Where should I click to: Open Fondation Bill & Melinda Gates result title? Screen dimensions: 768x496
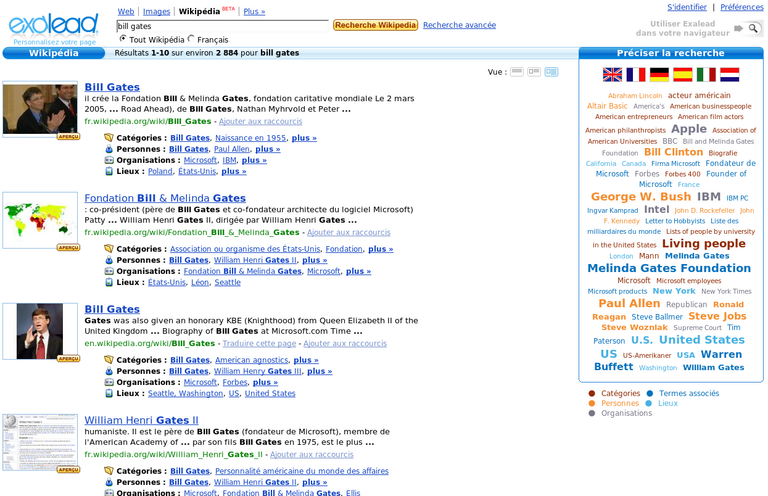pyautogui.click(x=165, y=198)
